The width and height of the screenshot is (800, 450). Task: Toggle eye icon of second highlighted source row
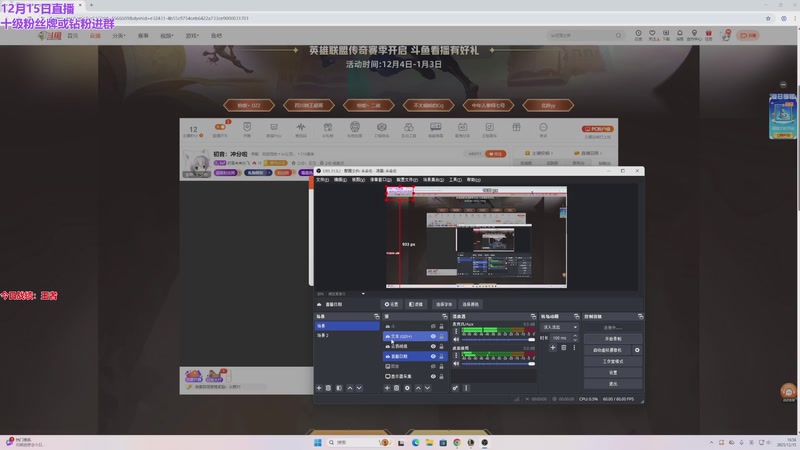coord(433,356)
